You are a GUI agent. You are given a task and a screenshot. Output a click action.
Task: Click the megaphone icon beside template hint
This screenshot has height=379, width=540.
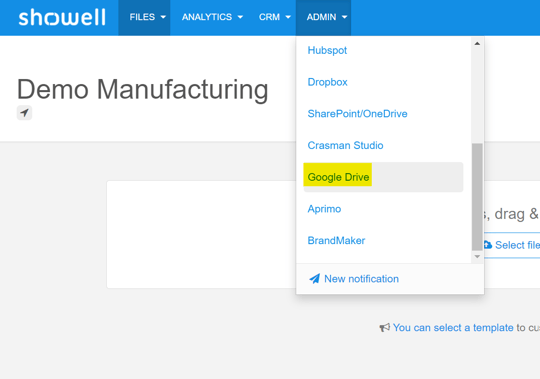tap(384, 327)
